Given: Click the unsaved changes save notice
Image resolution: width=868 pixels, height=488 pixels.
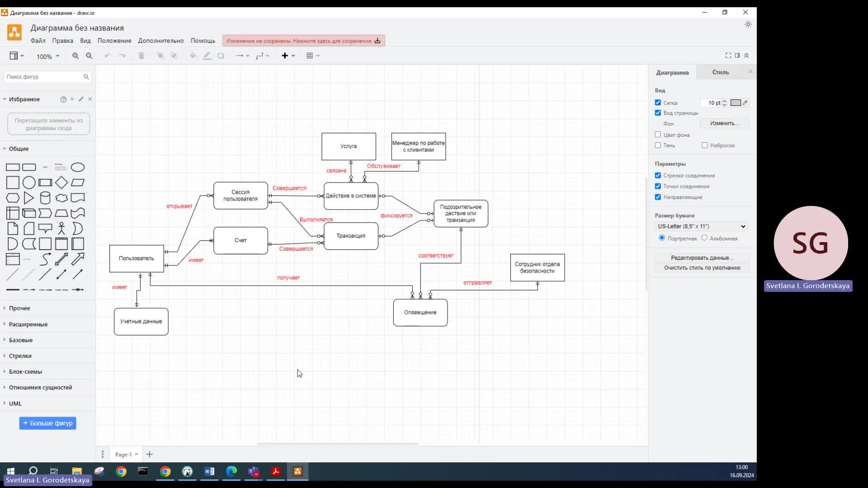Looking at the screenshot, I should click(x=303, y=41).
